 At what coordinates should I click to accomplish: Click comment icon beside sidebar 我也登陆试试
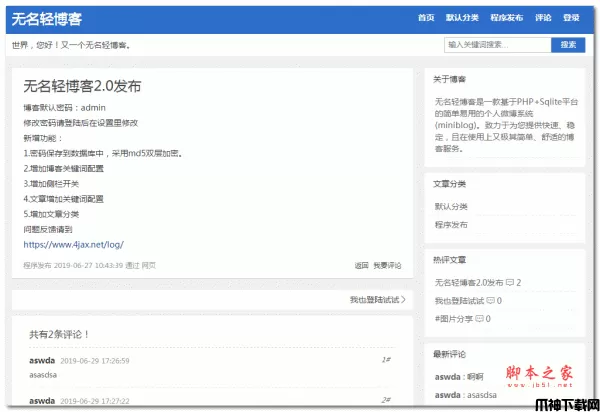click(490, 301)
